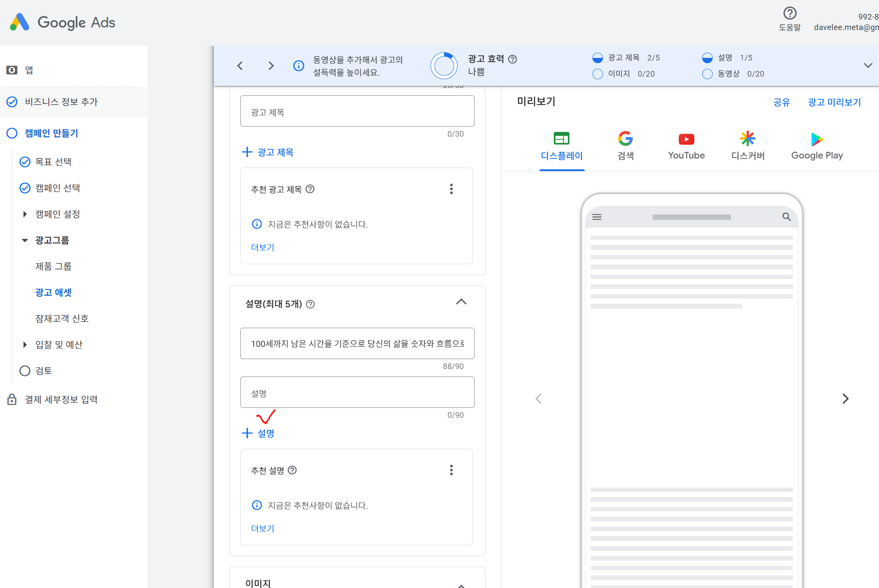Select the 검토 step circle in sidebar
This screenshot has width=879, height=588.
pyautogui.click(x=25, y=371)
